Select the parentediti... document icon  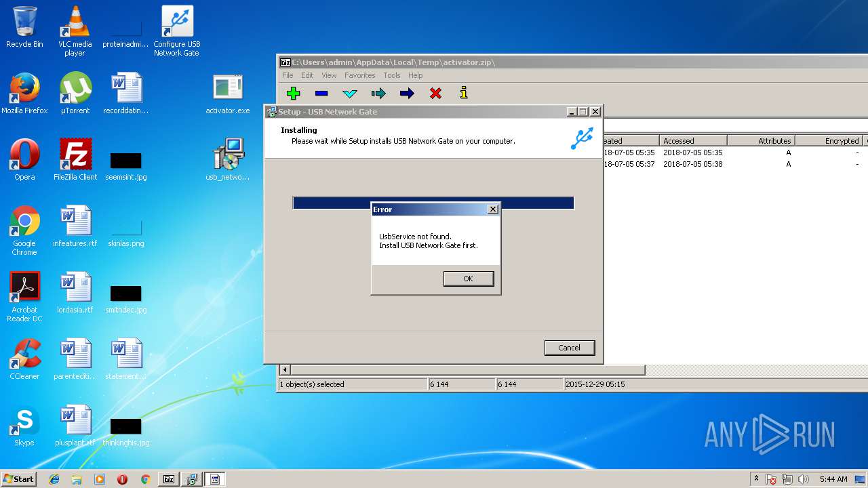pos(75,359)
